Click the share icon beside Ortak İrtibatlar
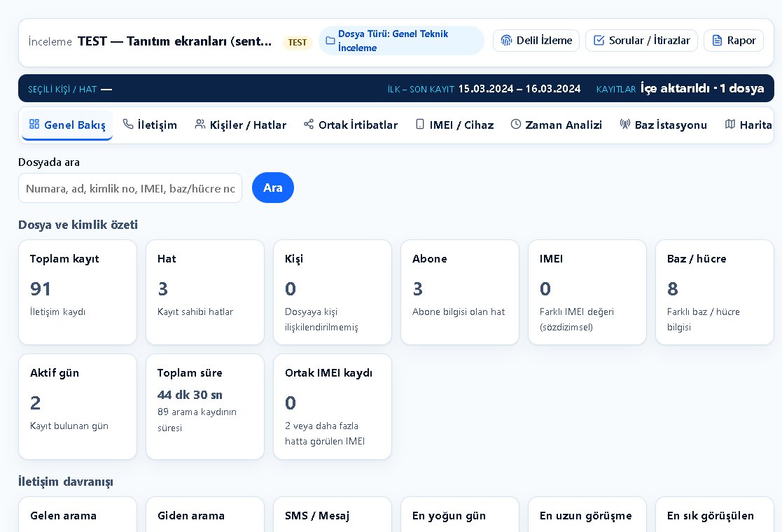Viewport: 782px width, 532px height. click(x=309, y=124)
